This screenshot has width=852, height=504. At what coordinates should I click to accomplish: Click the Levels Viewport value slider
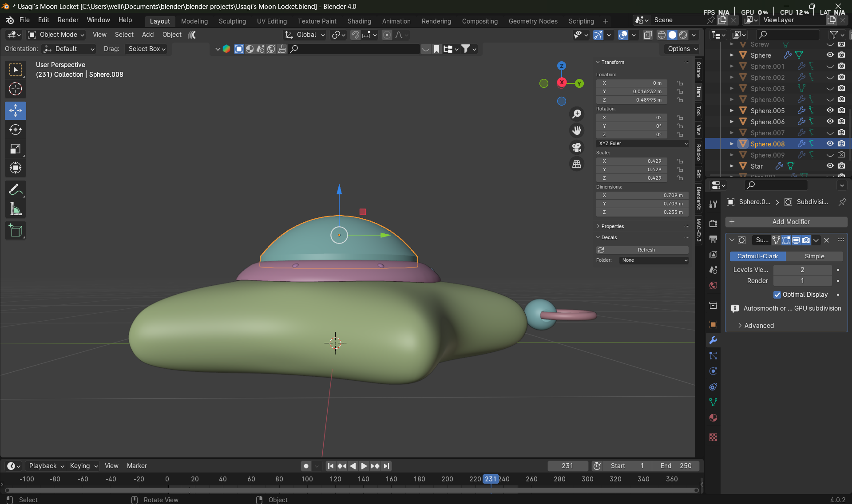802,270
